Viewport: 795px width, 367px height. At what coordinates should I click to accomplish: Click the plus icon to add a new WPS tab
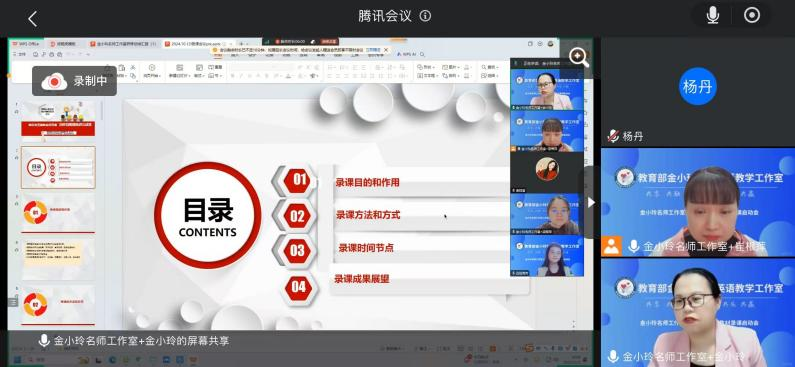(x=242, y=44)
